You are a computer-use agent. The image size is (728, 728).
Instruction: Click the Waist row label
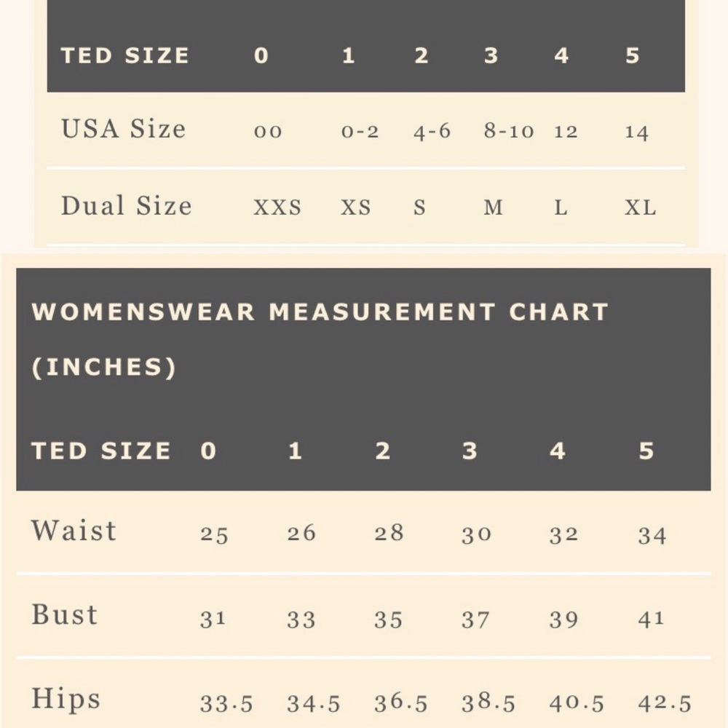tap(74, 530)
